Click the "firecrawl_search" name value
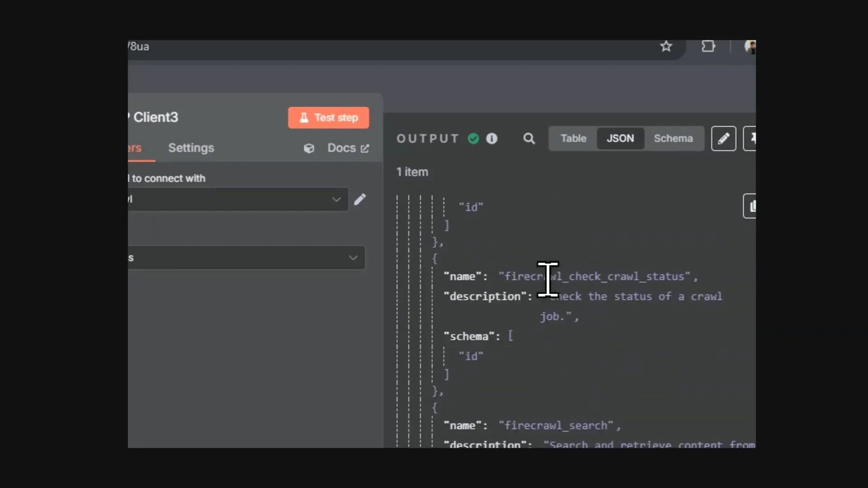868x488 pixels. 557,425
